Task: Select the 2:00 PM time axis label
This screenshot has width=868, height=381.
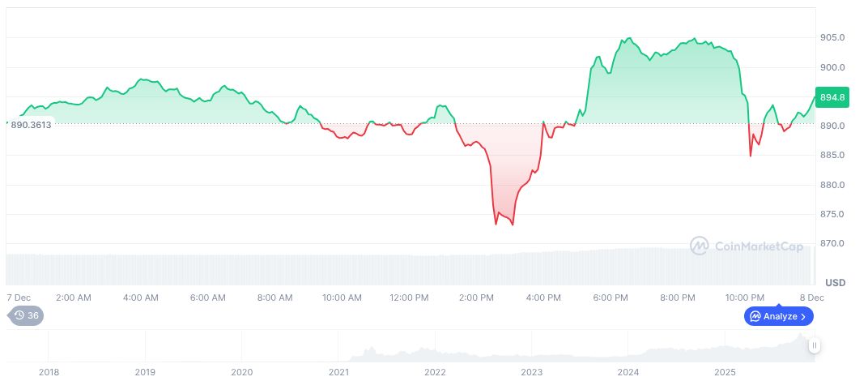Action: tap(475, 298)
